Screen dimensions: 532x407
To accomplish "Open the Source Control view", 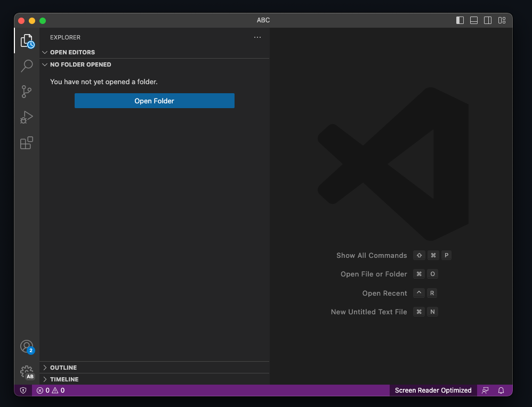I will click(x=27, y=92).
